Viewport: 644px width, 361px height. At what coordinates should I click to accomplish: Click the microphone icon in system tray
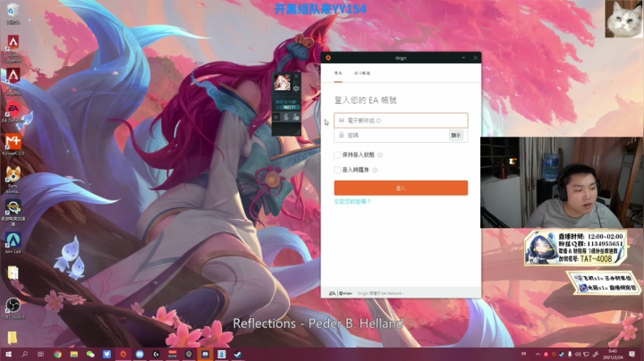pos(570,354)
